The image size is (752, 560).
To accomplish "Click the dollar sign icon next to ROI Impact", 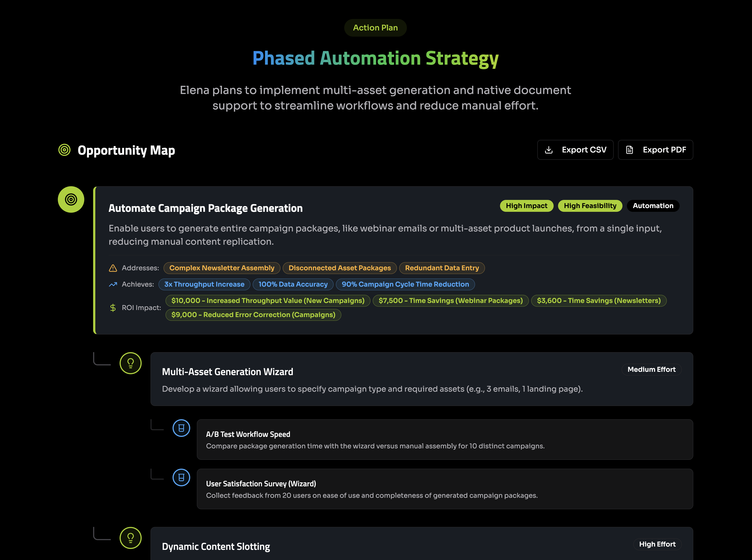I will click(113, 308).
